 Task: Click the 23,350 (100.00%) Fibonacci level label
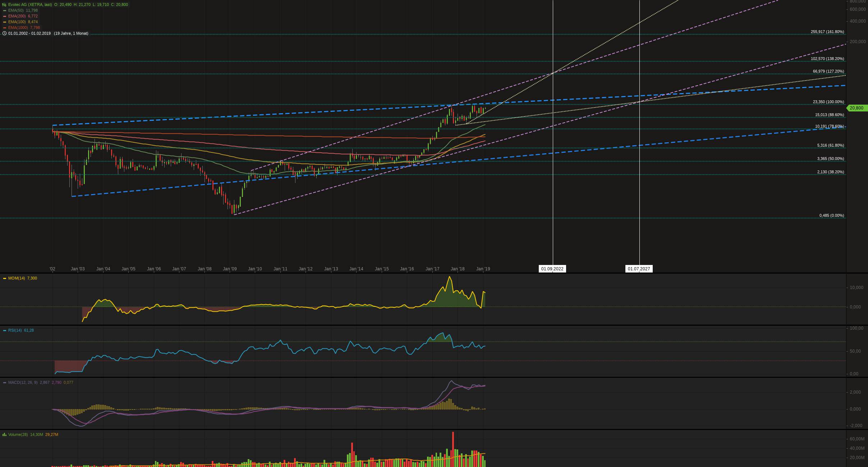(x=828, y=102)
